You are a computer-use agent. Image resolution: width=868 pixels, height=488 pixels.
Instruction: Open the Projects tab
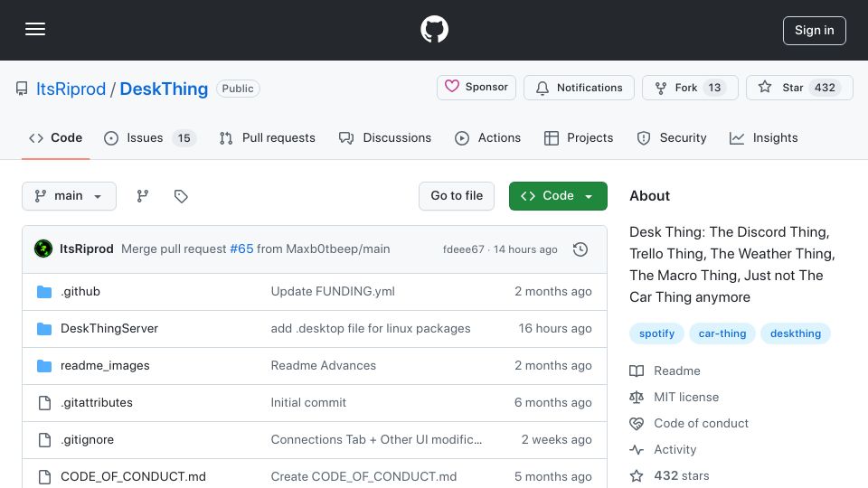coord(579,137)
